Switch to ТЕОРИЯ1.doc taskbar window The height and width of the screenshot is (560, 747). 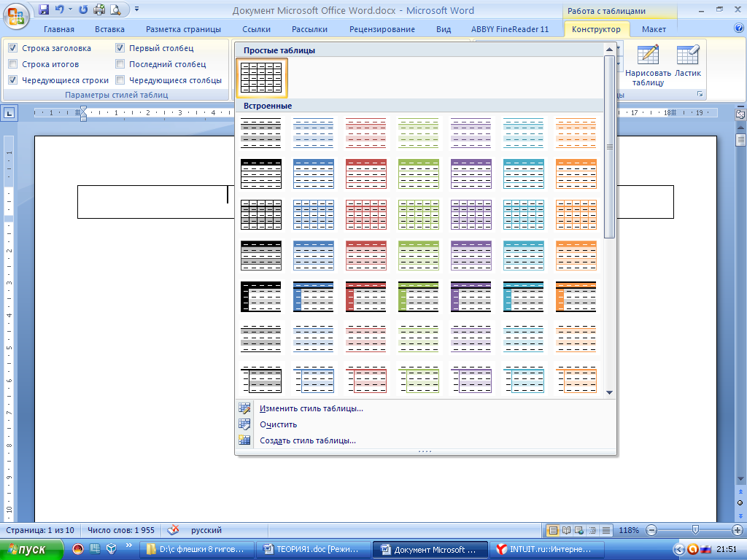(x=313, y=549)
